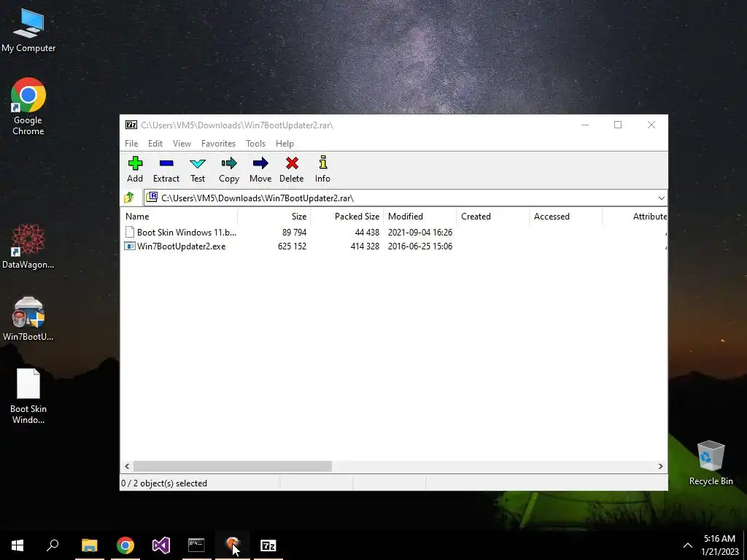Expand the address path dropdown
The image size is (747, 560).
tap(661, 198)
